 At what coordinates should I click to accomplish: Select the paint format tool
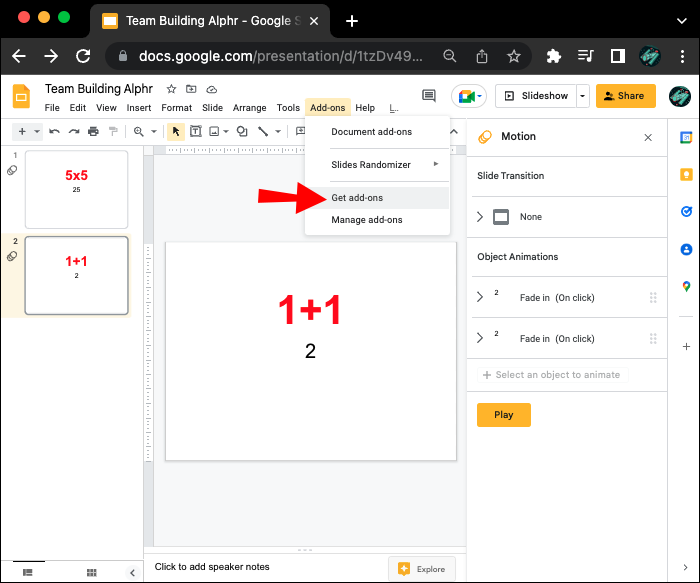(x=113, y=131)
